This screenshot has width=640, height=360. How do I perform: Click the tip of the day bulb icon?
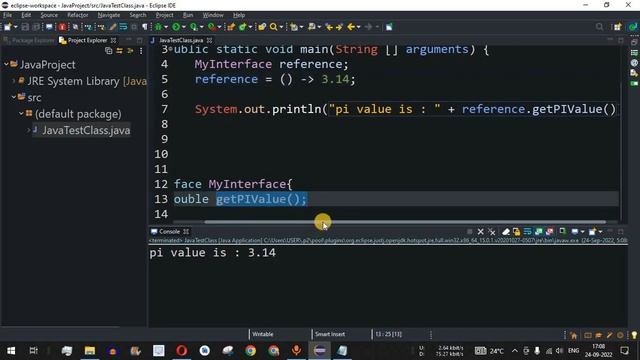click(x=634, y=335)
